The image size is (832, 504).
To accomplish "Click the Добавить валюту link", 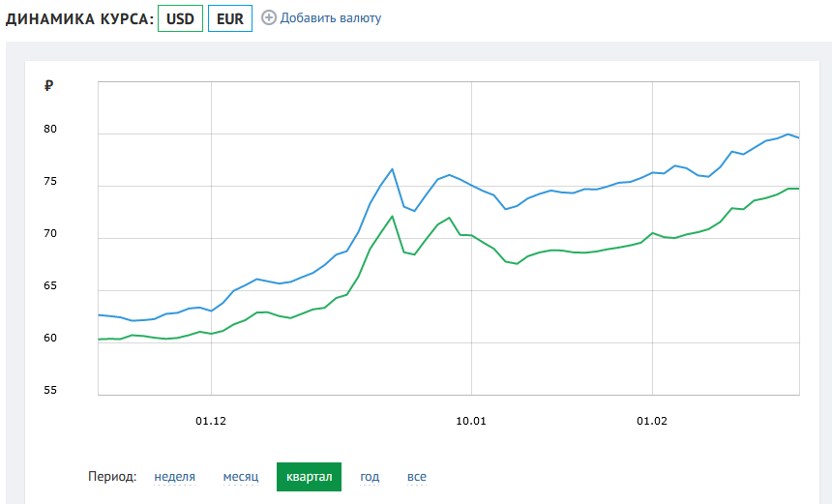I will pyautogui.click(x=331, y=18).
